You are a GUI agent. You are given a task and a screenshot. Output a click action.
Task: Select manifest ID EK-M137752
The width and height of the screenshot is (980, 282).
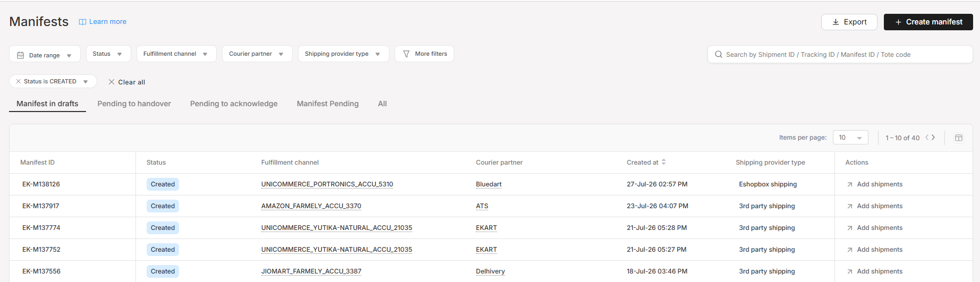(41, 250)
